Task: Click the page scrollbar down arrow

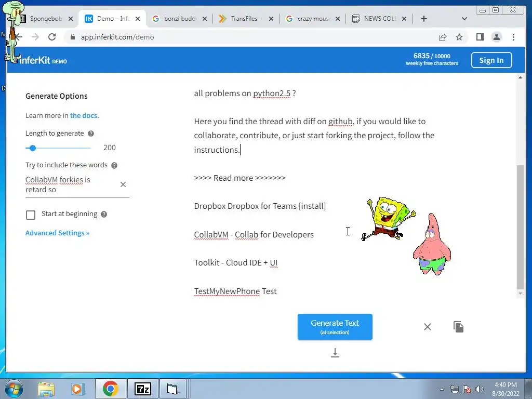Action: (x=520, y=293)
